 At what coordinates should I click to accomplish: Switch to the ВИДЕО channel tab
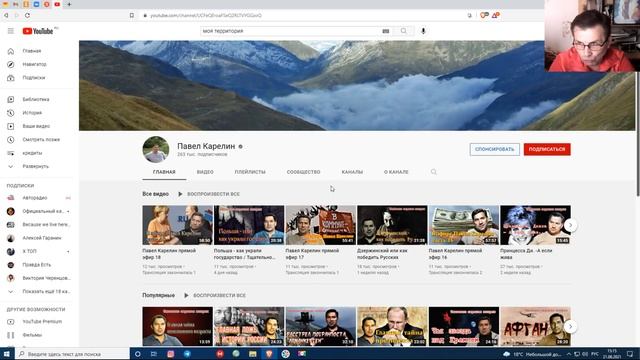(x=205, y=172)
